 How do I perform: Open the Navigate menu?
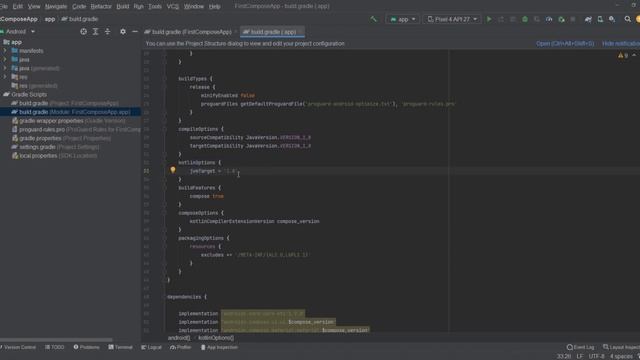56,7
